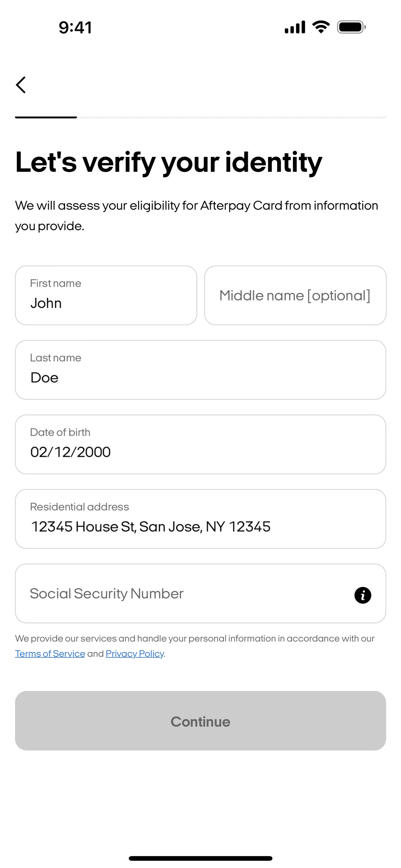Tap the Social Security Number info icon
The width and height of the screenshot is (401, 868).
coord(363,595)
